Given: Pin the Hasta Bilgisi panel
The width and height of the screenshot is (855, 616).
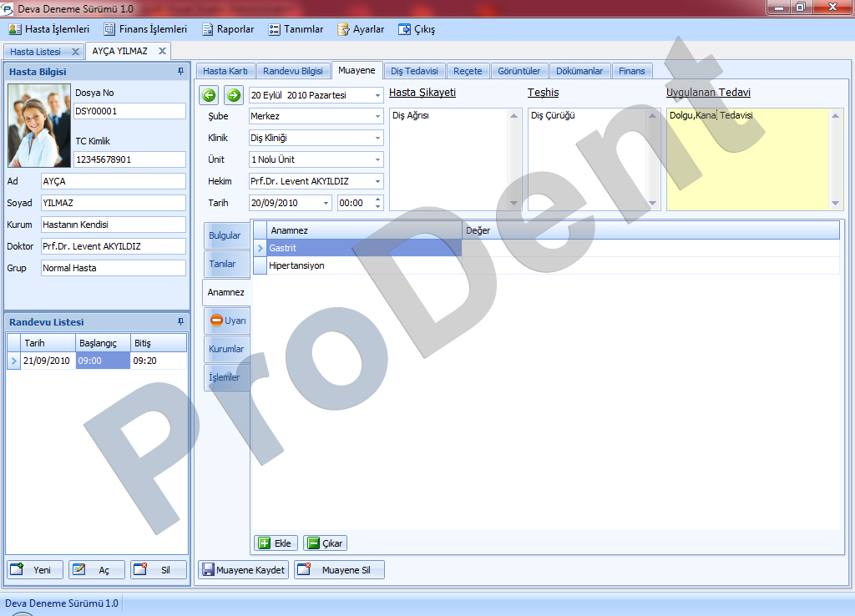Looking at the screenshot, I should tap(180, 72).
